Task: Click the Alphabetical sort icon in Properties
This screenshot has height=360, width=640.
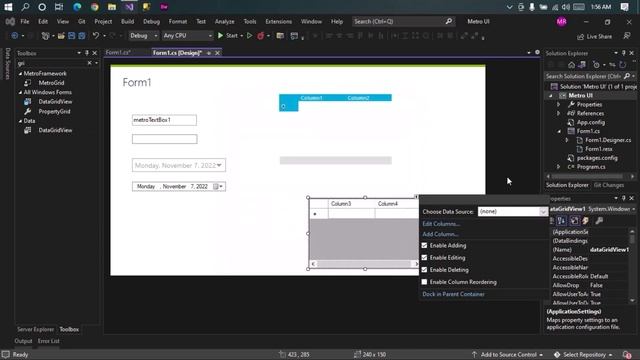Action: tap(562, 221)
